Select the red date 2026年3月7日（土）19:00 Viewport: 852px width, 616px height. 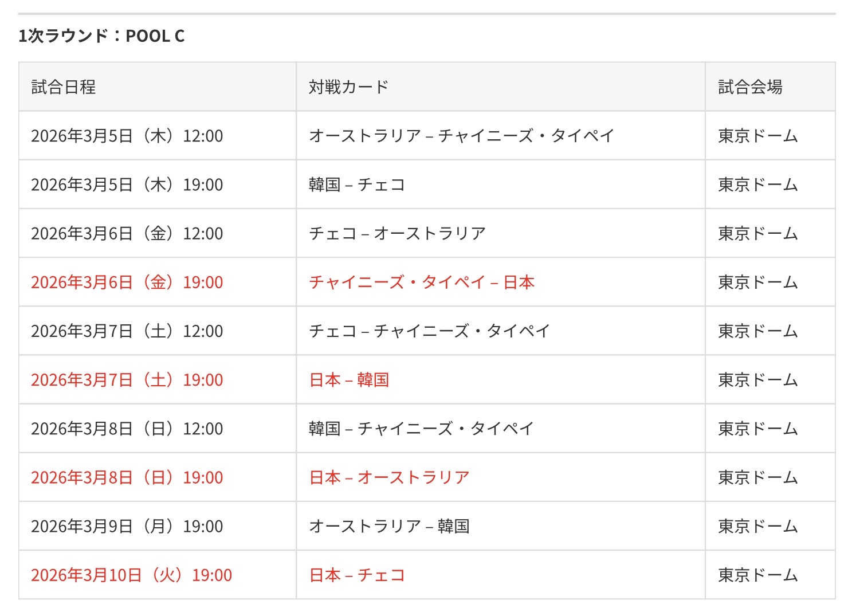[127, 380]
